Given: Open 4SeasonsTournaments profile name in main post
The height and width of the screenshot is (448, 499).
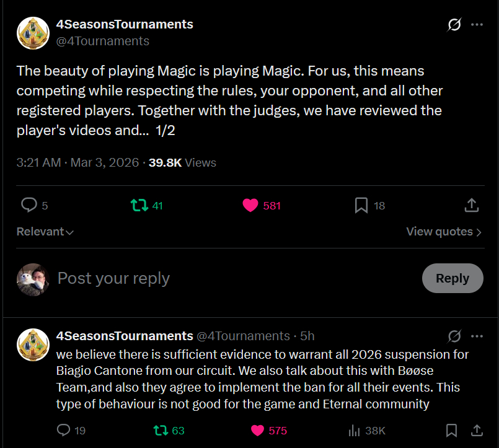Looking at the screenshot, I should click(x=125, y=24).
